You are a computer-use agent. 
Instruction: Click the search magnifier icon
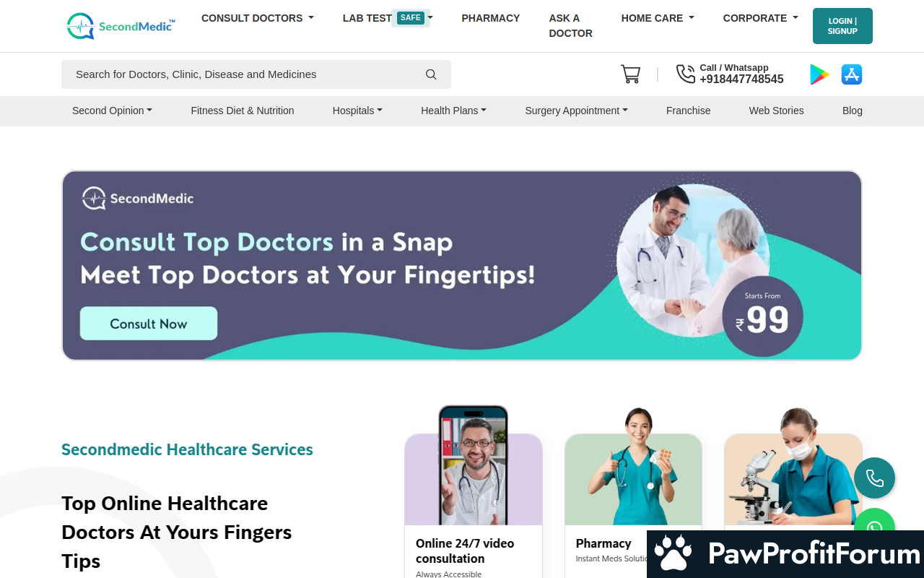coord(431,74)
